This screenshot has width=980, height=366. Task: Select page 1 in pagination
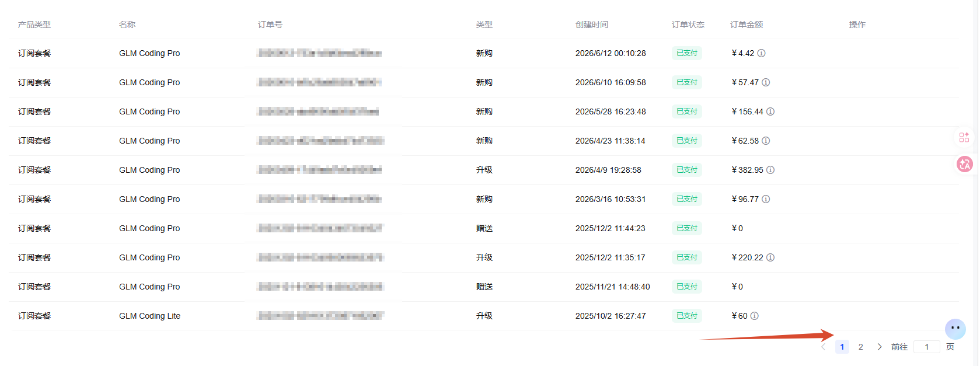point(842,347)
